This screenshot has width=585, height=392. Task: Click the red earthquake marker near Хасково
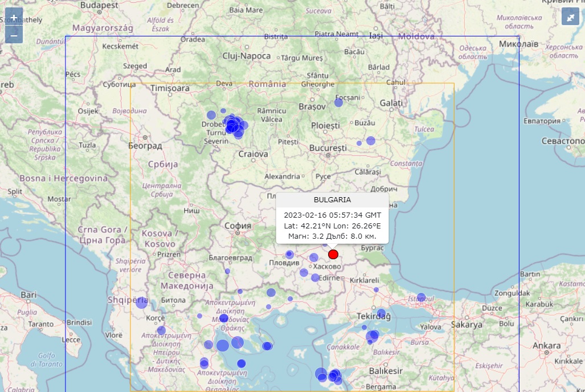(x=333, y=254)
